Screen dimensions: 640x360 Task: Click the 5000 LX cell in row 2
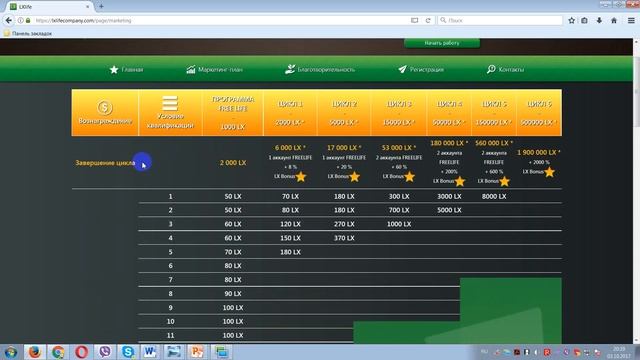click(x=449, y=210)
